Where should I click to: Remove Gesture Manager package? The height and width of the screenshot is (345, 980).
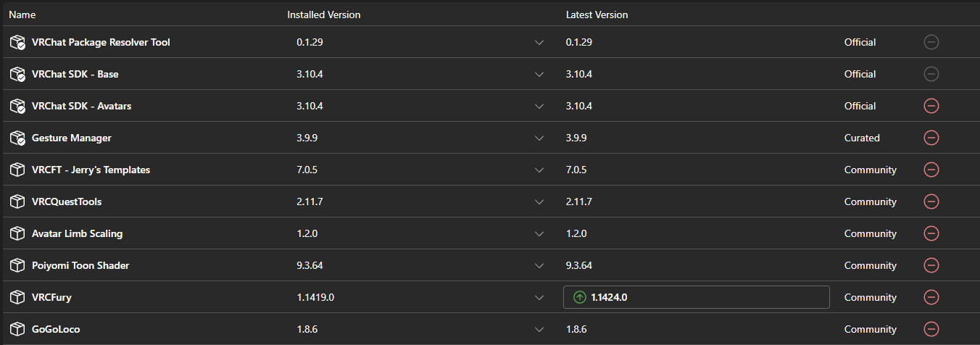click(931, 138)
